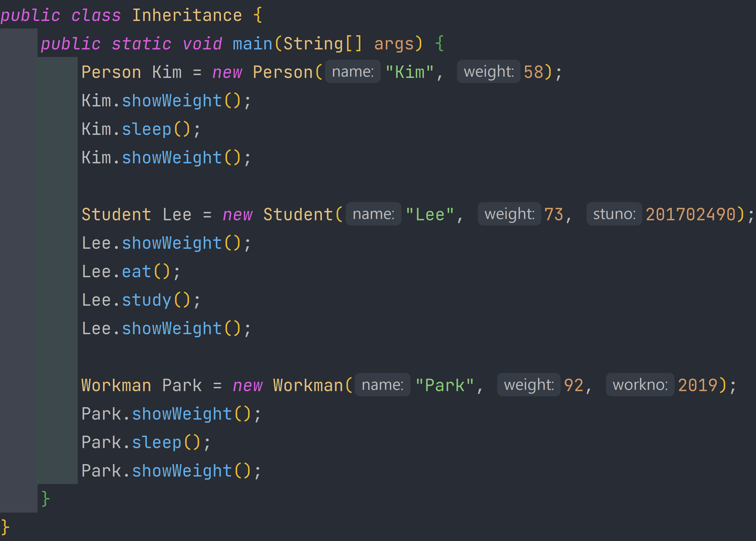Click the main method name
The height and width of the screenshot is (541, 756).
(252, 44)
